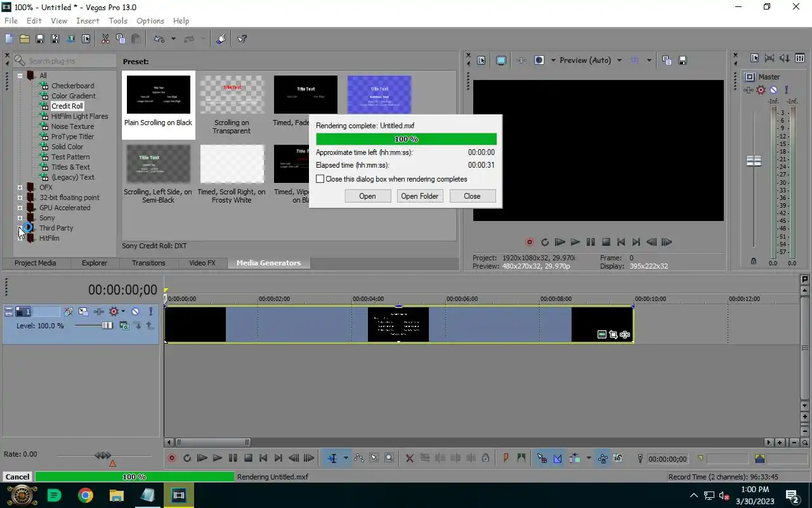Image resolution: width=812 pixels, height=508 pixels.
Task: Click the Undo arrow icon
Action: pos(159,39)
